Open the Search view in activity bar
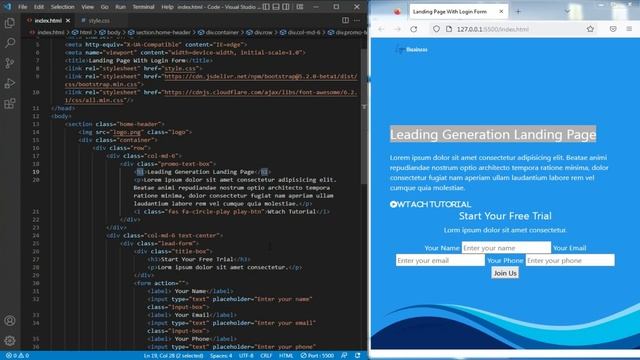Image resolution: width=640 pixels, height=360 pixels. coord(10,43)
